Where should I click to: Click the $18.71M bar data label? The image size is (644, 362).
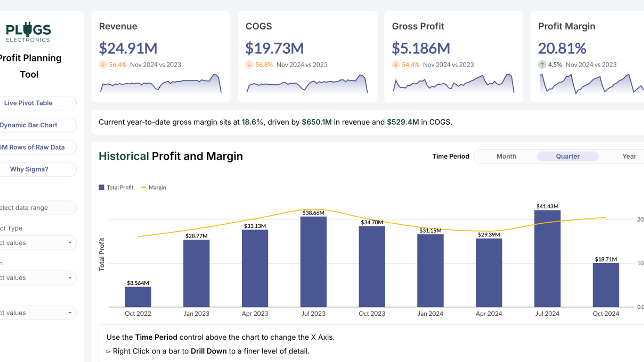pos(606,259)
